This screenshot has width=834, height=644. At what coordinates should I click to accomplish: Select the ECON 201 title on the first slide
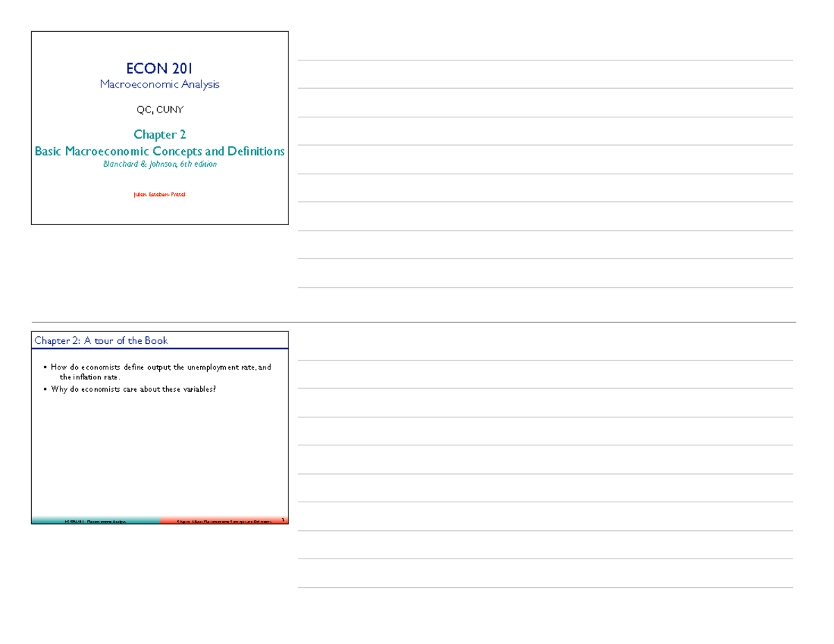159,68
